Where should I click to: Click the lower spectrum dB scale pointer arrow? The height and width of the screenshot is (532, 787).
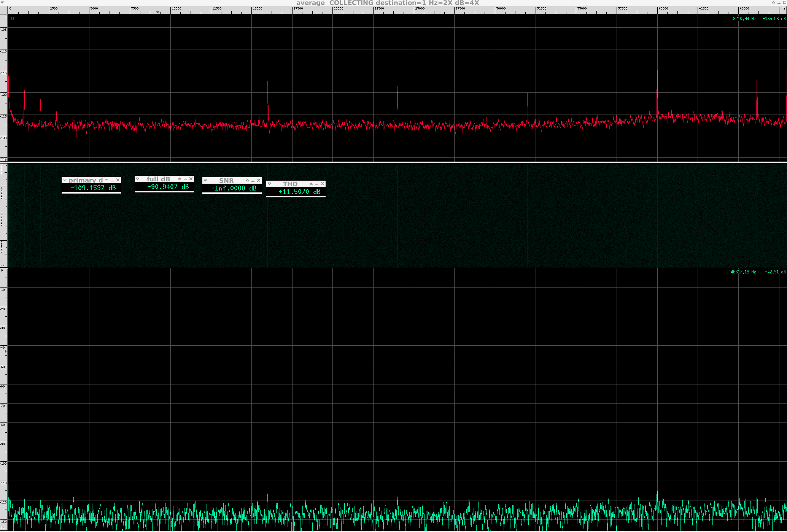point(5,351)
